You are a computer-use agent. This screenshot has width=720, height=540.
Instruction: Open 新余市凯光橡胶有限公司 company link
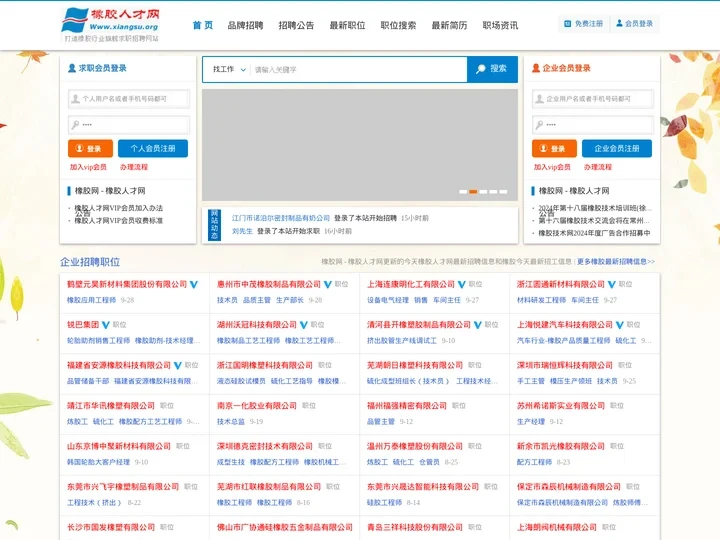pyautogui.click(x=561, y=446)
